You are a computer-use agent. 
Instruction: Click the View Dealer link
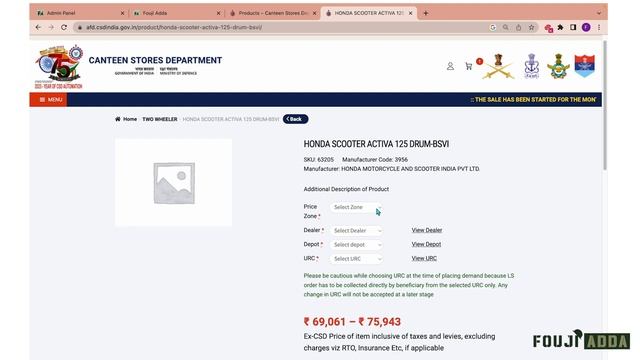(x=427, y=230)
